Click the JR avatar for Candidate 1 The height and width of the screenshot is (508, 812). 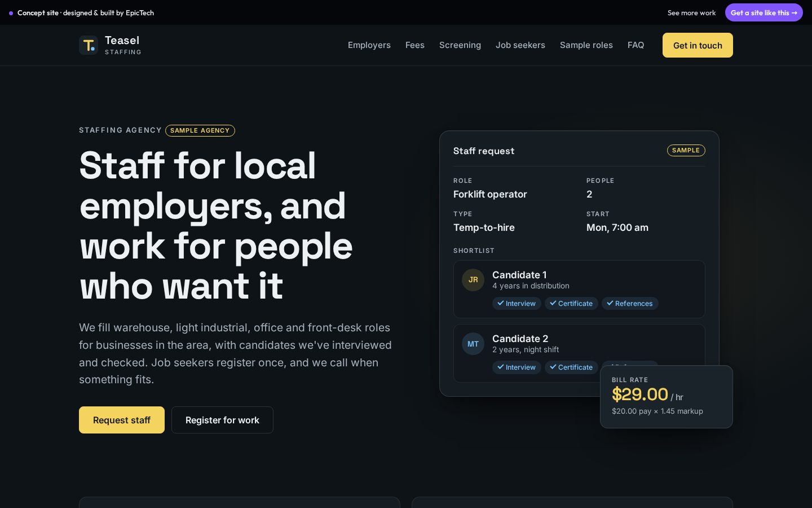click(473, 280)
